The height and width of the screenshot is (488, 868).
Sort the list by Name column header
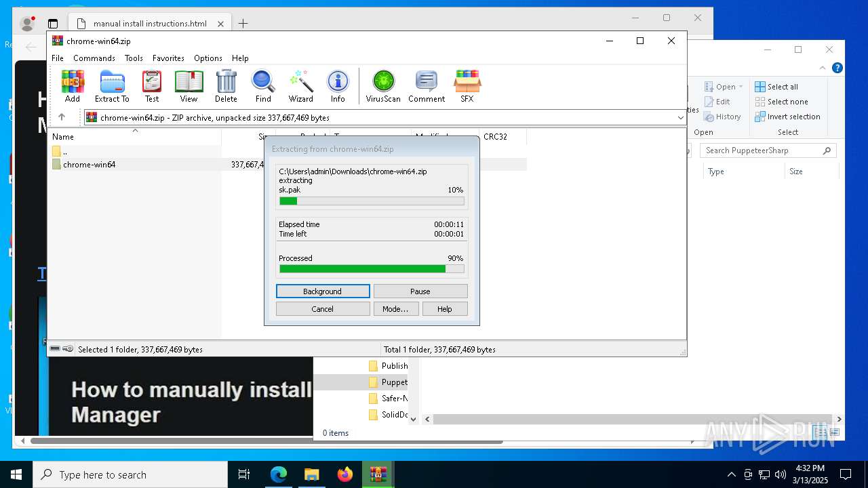pyautogui.click(x=135, y=137)
